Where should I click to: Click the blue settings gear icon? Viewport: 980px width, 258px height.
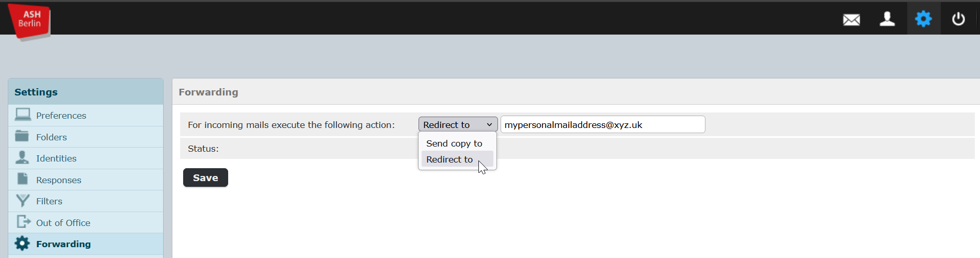923,19
